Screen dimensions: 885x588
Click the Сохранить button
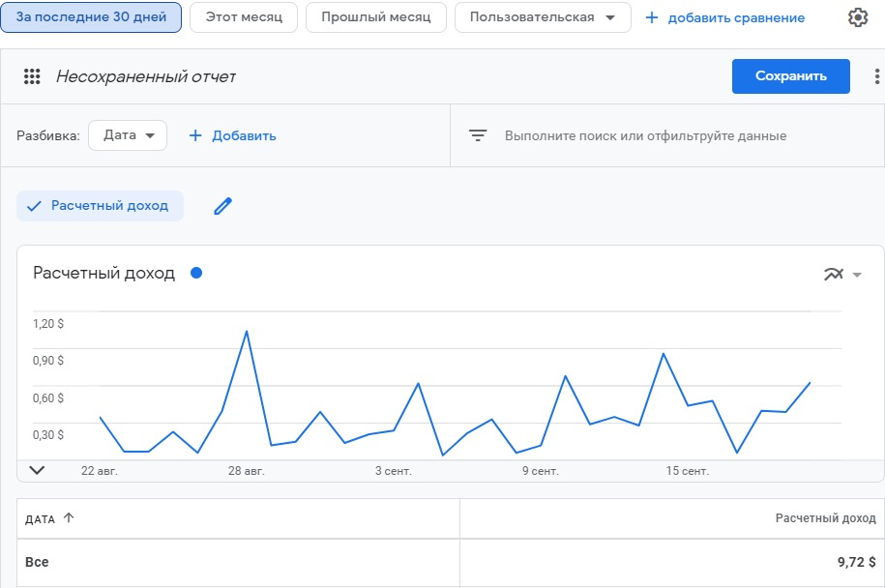pyautogui.click(x=790, y=76)
